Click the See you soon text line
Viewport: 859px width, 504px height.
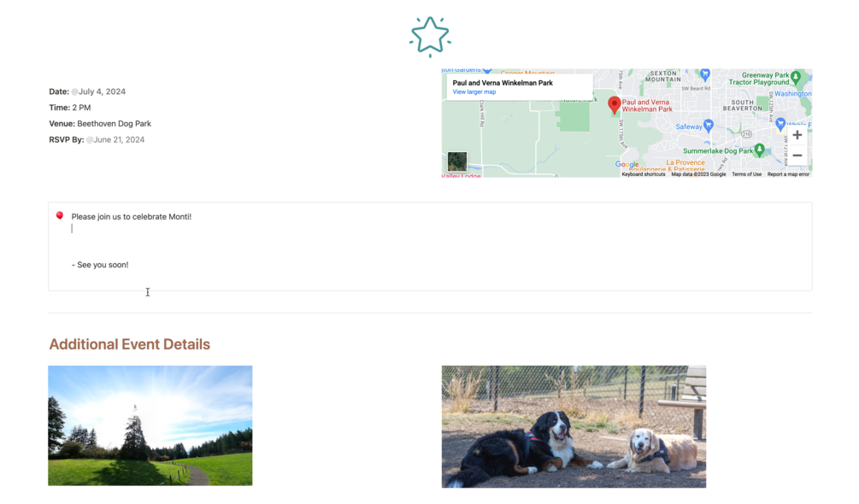pyautogui.click(x=100, y=265)
